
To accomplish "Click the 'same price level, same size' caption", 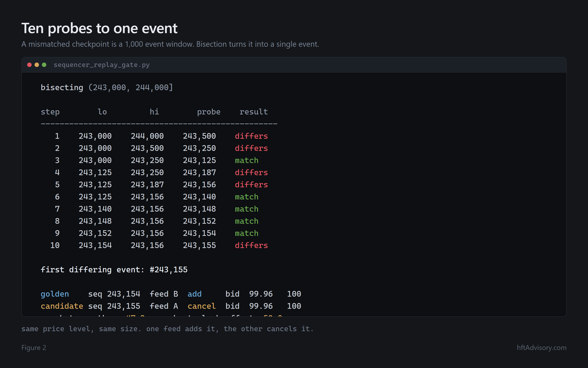I will [167, 329].
